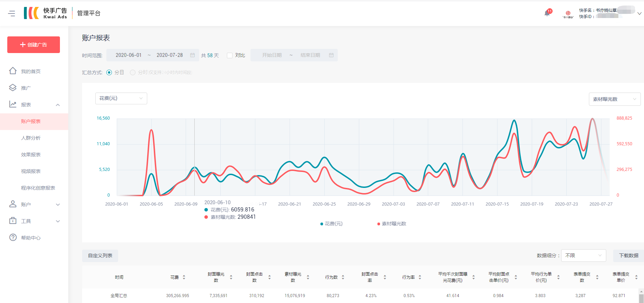Click the 账户报表 page heading
Image resolution: width=644 pixels, height=303 pixels.
pos(96,38)
